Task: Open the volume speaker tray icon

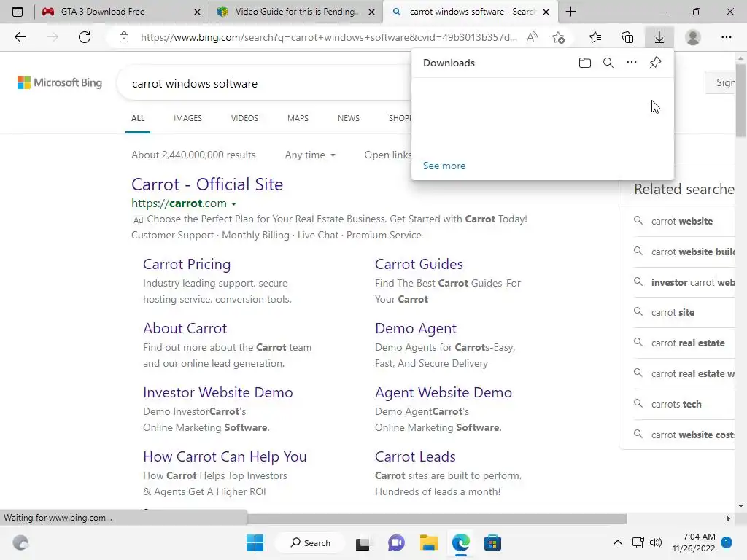Action: [x=656, y=542]
